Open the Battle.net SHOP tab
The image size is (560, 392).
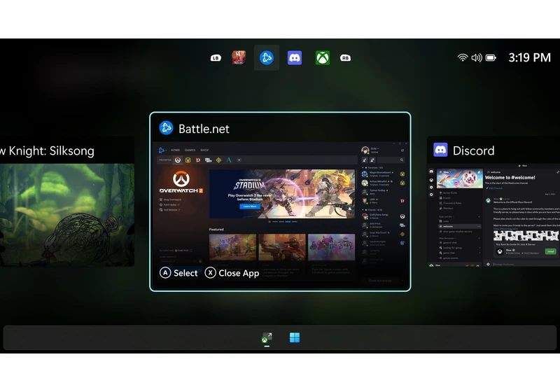pyautogui.click(x=204, y=150)
